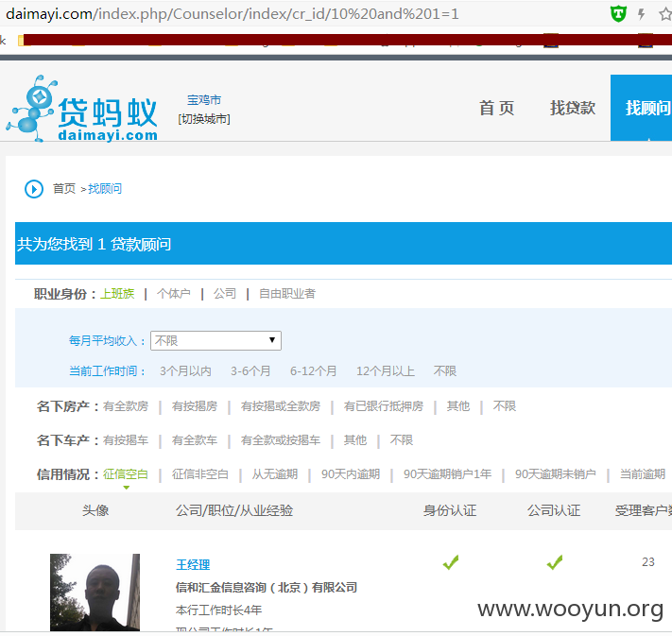This screenshot has width=672, height=636.
Task: Click the green shield security icon
Action: click(x=618, y=14)
